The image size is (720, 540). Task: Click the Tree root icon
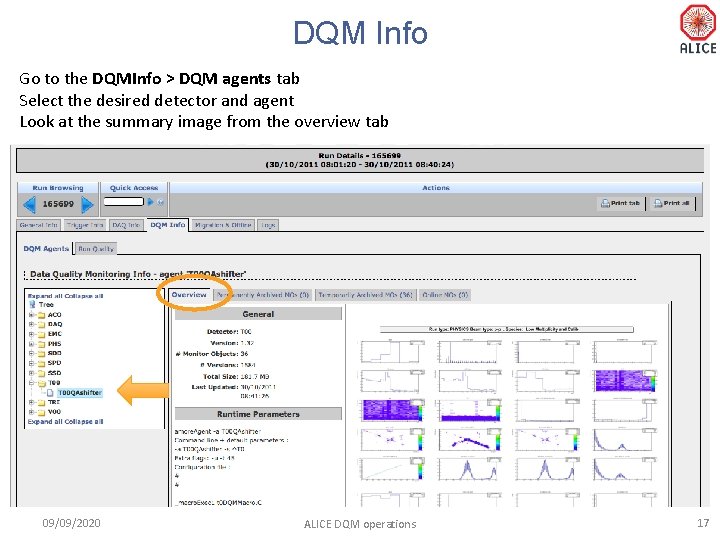32,304
